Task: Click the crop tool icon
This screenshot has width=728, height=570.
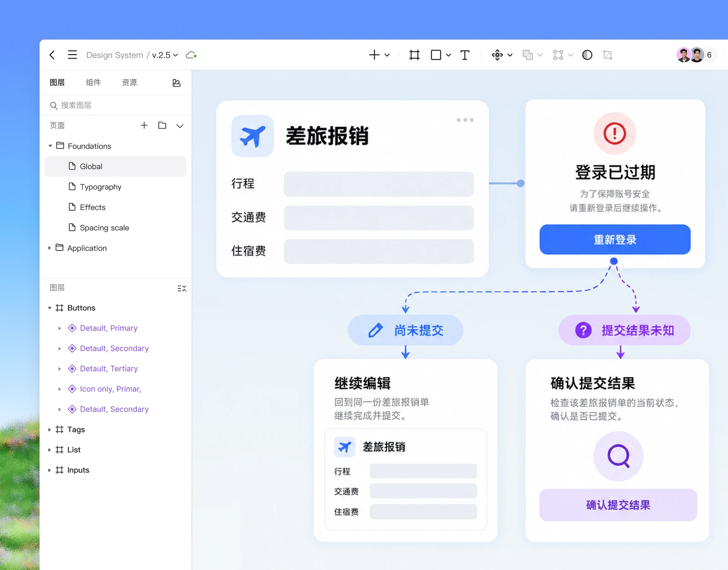Action: [607, 55]
